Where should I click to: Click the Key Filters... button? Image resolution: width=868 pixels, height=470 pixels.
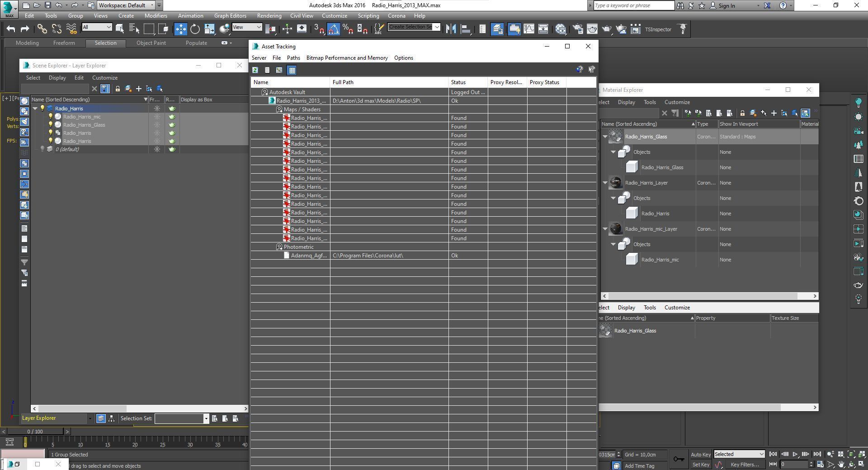point(744,465)
